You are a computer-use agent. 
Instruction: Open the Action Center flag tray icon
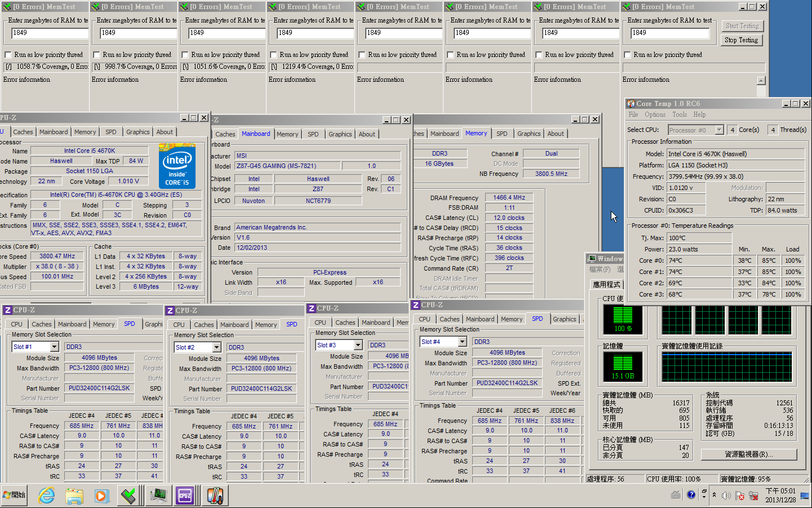pos(739,496)
